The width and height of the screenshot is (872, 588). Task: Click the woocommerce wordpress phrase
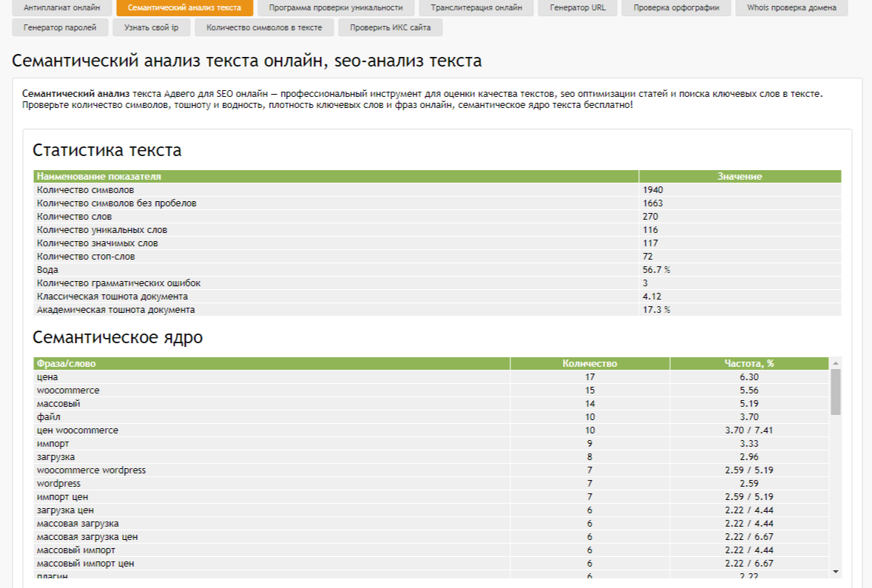coord(91,470)
